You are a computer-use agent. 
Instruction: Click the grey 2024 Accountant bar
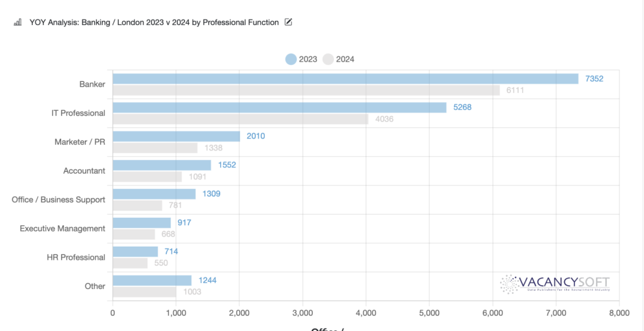147,177
